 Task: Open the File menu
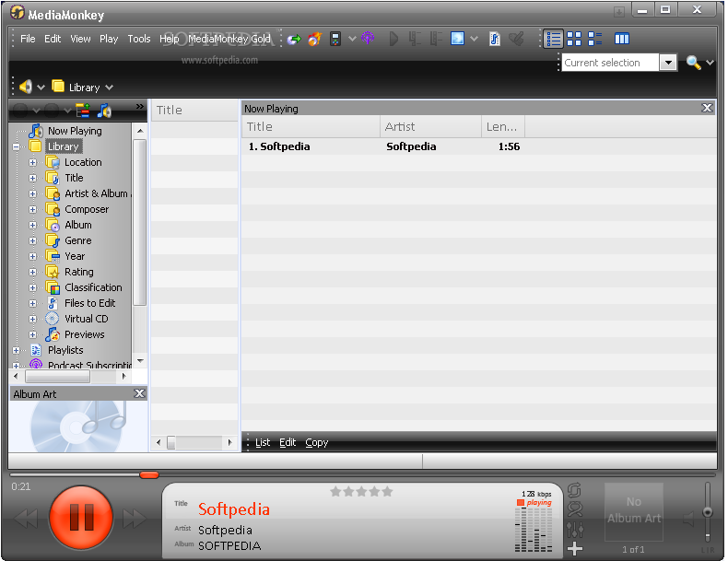pos(28,39)
